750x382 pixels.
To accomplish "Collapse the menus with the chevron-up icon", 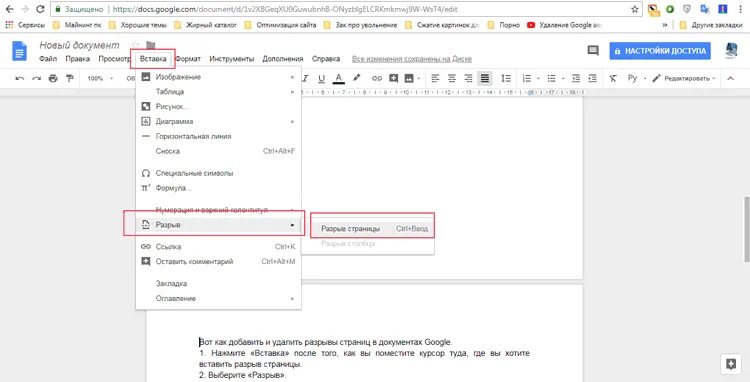I will tap(730, 78).
